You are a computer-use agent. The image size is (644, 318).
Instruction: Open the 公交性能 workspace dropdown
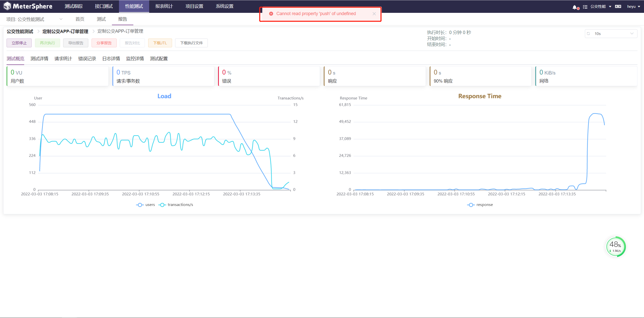click(x=601, y=7)
